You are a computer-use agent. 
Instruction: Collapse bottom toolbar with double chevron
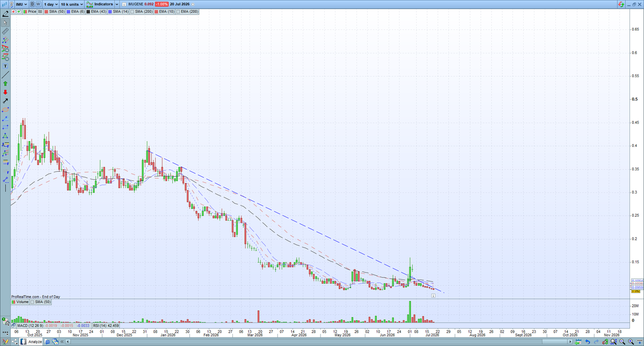coord(62,342)
